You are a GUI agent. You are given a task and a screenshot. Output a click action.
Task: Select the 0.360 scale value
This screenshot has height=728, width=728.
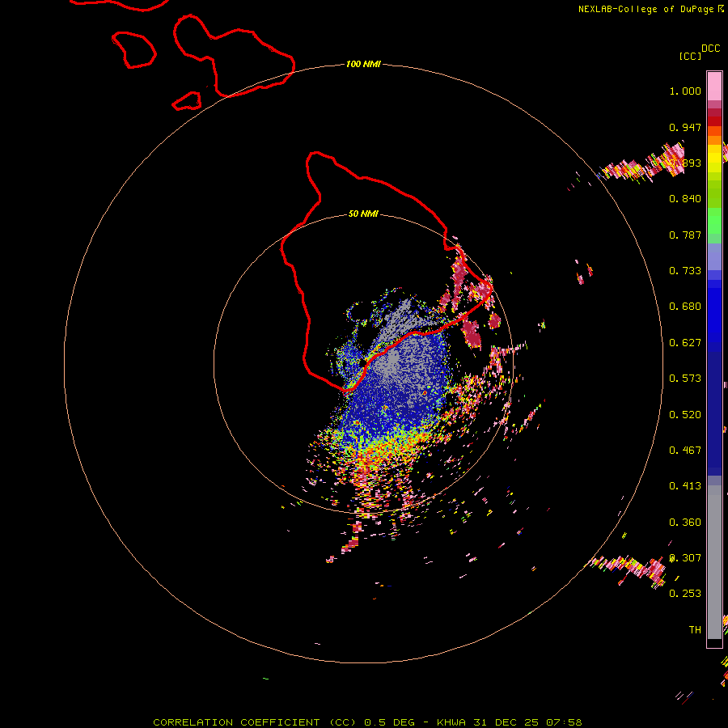pos(685,523)
